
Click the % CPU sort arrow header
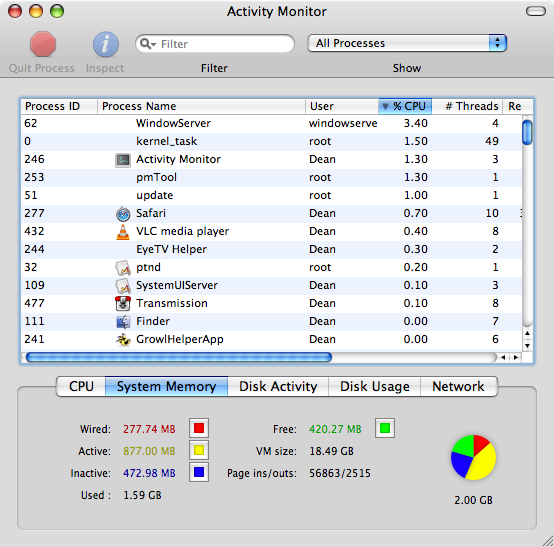point(405,106)
